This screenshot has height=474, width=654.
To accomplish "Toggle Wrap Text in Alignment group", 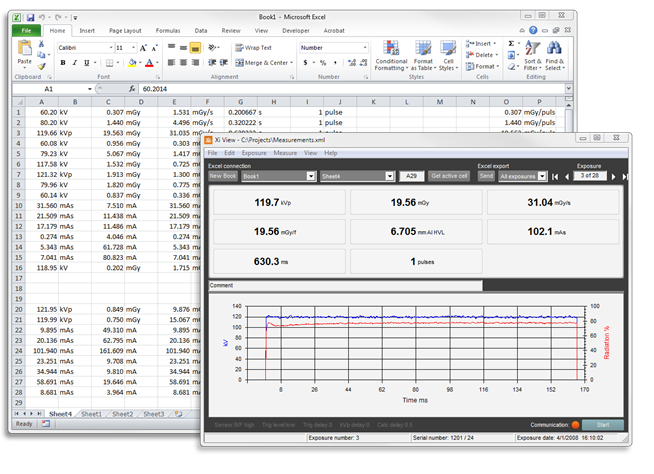I will 253,48.
